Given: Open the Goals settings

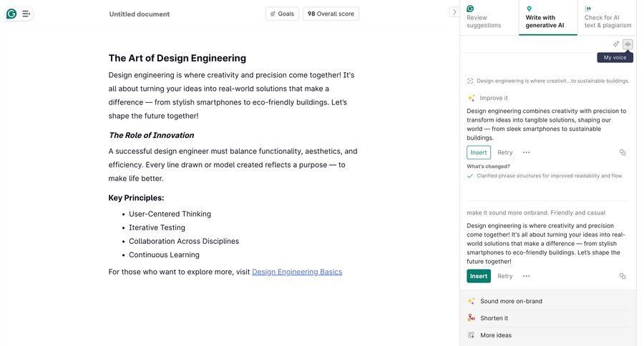Looking at the screenshot, I should 282,14.
